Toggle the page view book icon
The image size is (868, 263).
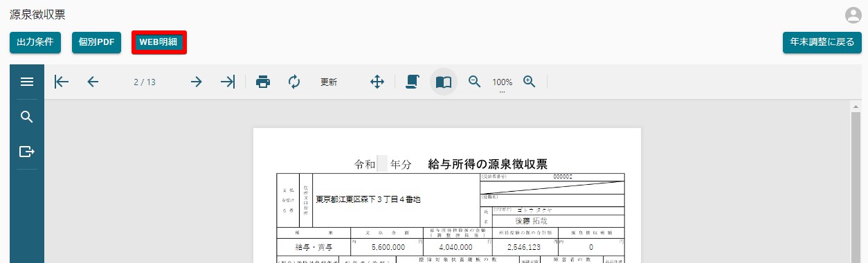(x=444, y=82)
